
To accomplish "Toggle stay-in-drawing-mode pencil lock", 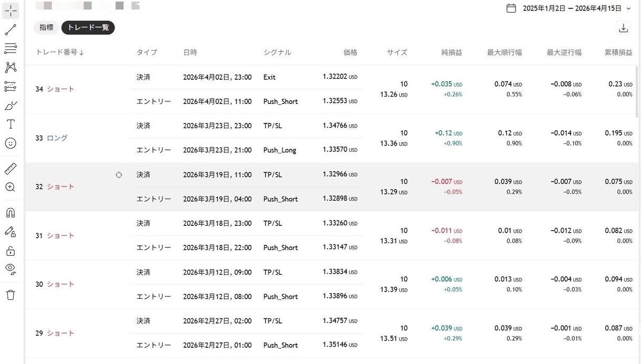I will coord(11,232).
